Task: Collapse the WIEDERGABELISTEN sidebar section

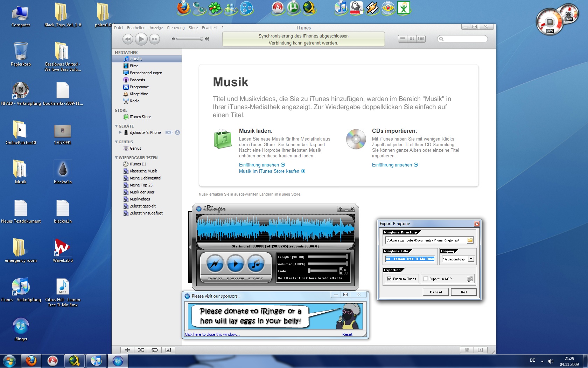Action: [116, 158]
